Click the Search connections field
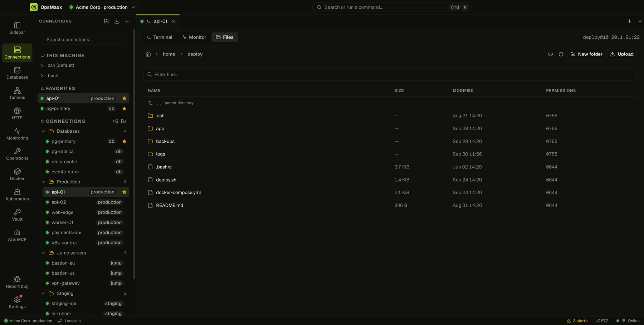644x325 pixels. 83,40
